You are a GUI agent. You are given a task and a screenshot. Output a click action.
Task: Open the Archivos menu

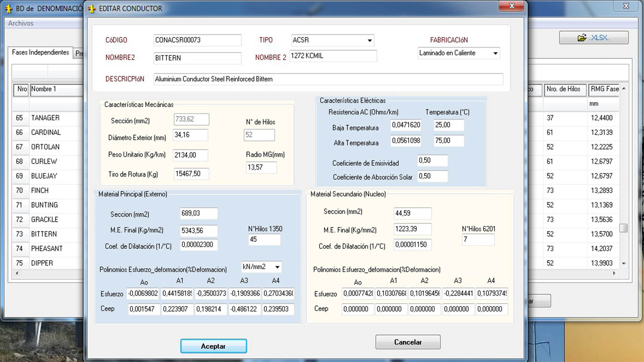pos(21,23)
